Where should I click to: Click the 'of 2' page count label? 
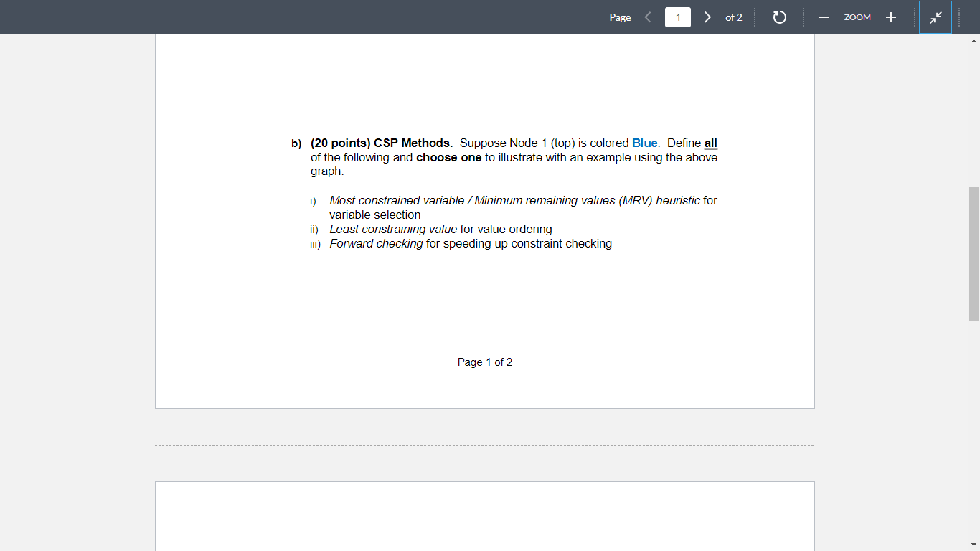coord(734,17)
